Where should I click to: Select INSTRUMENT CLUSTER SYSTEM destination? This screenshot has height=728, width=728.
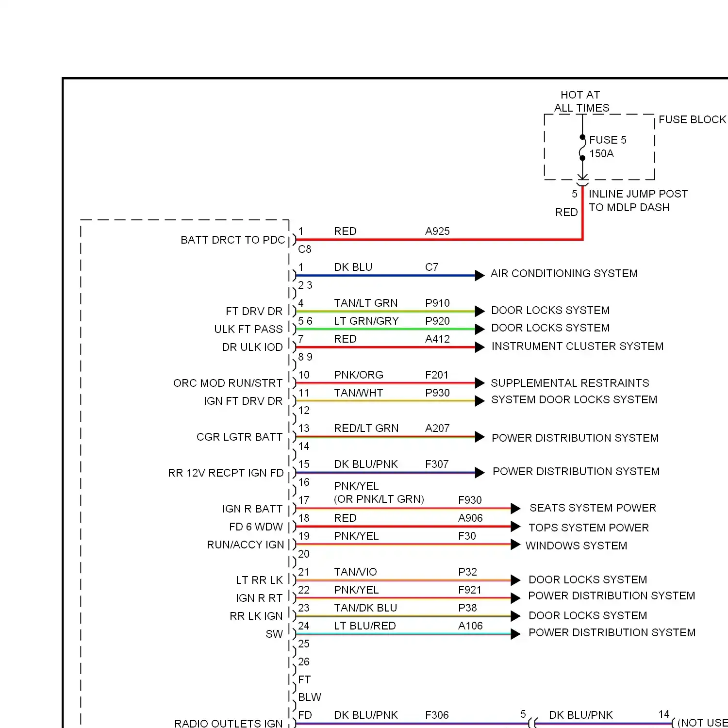click(x=578, y=346)
